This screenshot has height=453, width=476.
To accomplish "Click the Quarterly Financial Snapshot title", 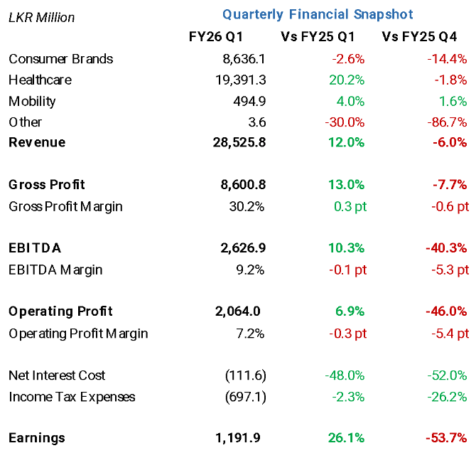I will pyautogui.click(x=318, y=14).
